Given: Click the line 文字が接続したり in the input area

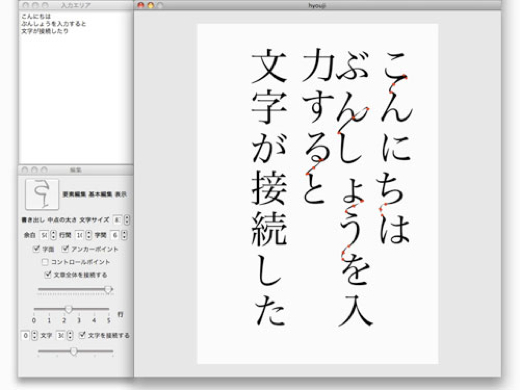Looking at the screenshot, I should point(45,31).
